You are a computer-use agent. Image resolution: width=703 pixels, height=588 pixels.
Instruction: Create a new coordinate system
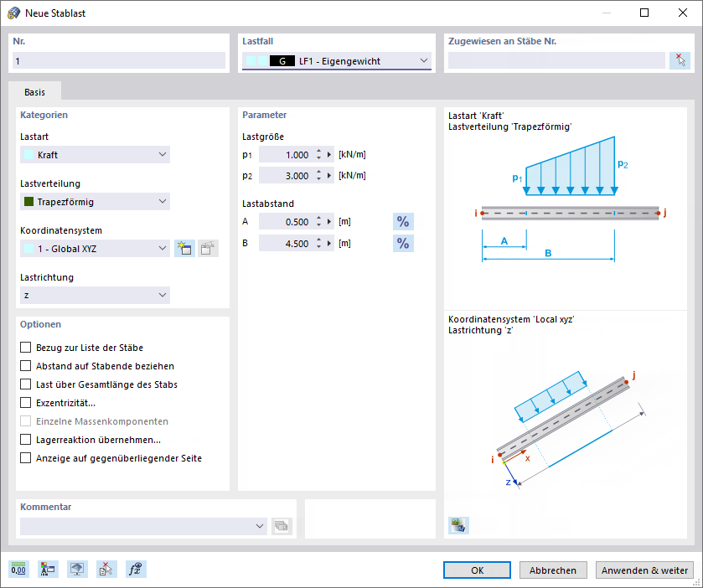[x=184, y=248]
